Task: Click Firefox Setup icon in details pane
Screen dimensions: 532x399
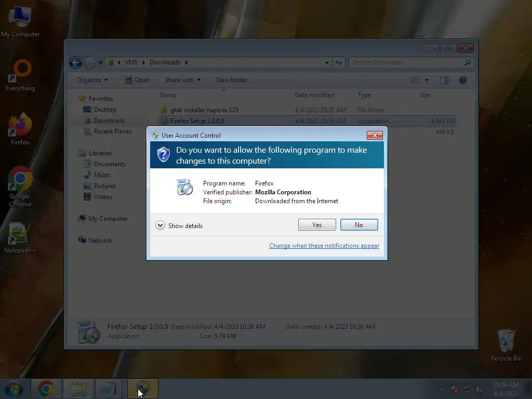Action: tap(88, 332)
